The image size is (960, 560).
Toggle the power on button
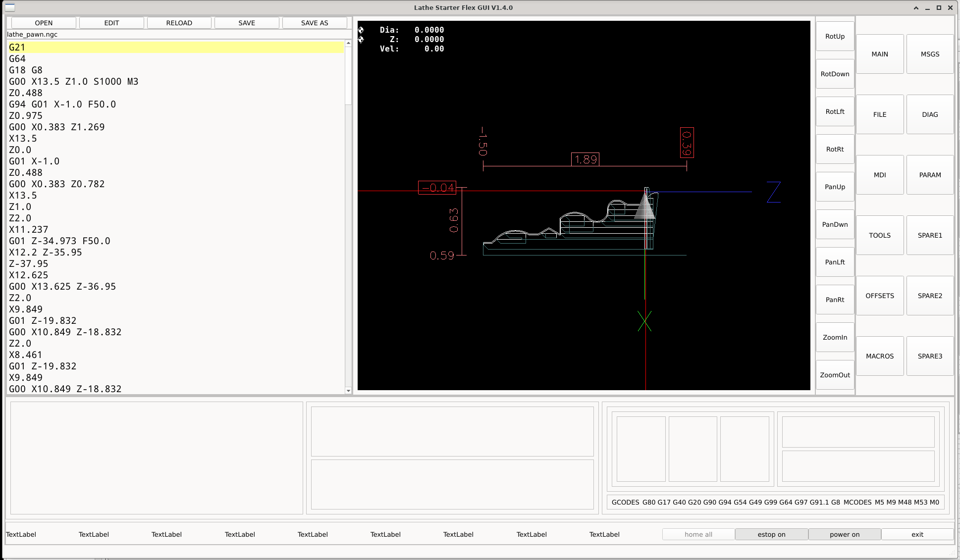(844, 534)
